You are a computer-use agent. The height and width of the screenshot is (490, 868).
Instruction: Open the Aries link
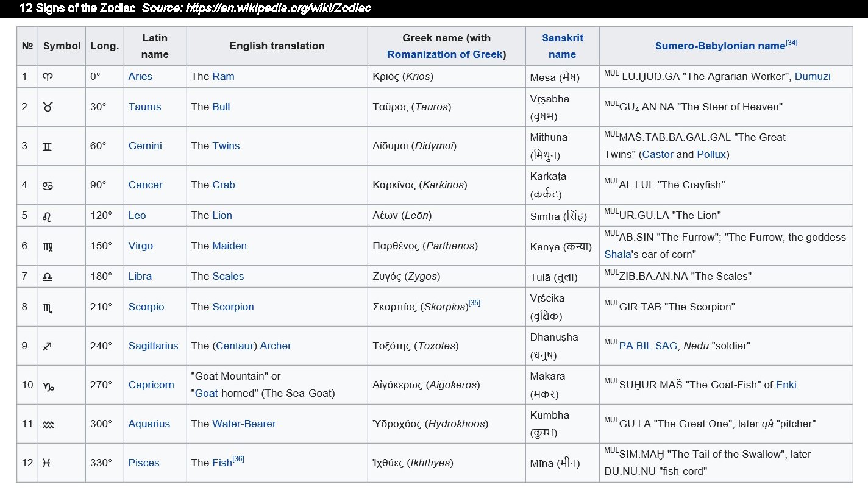[x=140, y=76]
